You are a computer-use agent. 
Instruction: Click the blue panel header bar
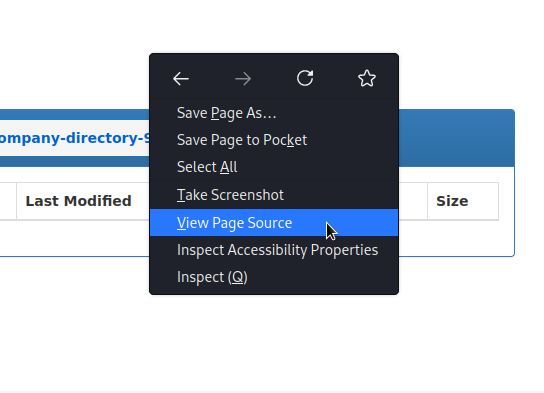pos(456,138)
